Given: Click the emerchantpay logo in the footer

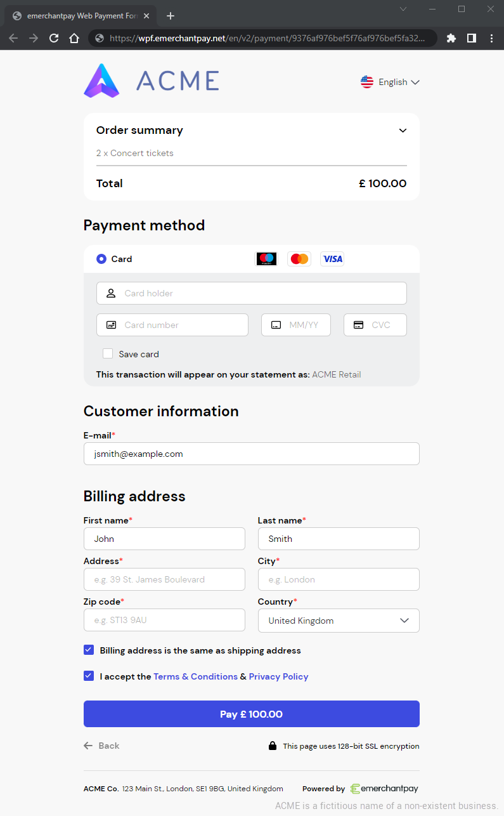Looking at the screenshot, I should tap(384, 788).
